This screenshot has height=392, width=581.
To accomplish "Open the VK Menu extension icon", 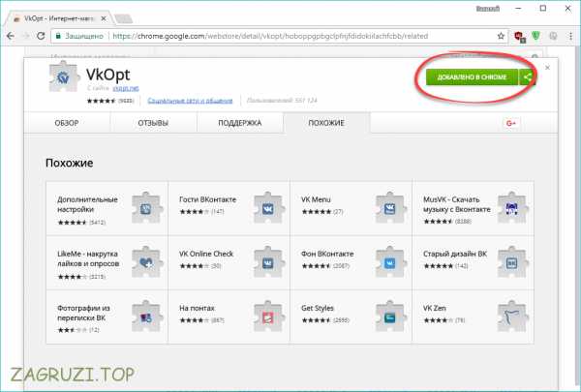I will tap(391, 208).
